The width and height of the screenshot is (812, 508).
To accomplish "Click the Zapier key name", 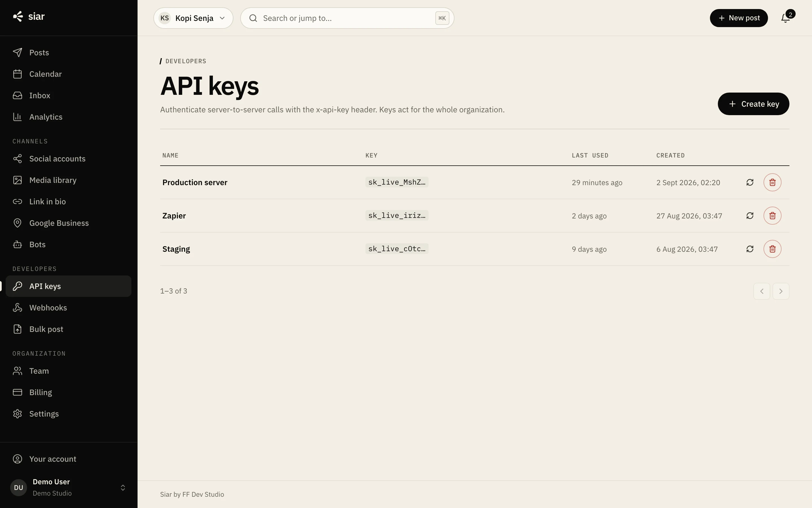I will coord(174,216).
